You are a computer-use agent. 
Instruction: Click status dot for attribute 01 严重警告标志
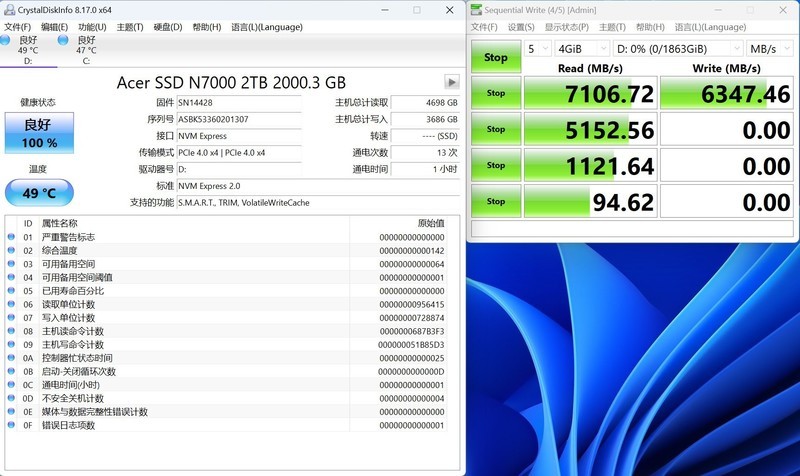(x=11, y=237)
